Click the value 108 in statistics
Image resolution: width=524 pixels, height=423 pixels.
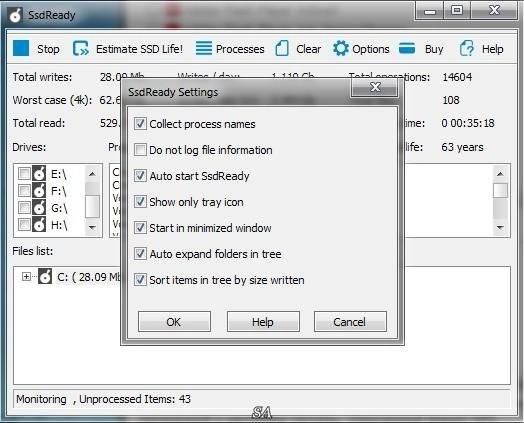[x=450, y=100]
